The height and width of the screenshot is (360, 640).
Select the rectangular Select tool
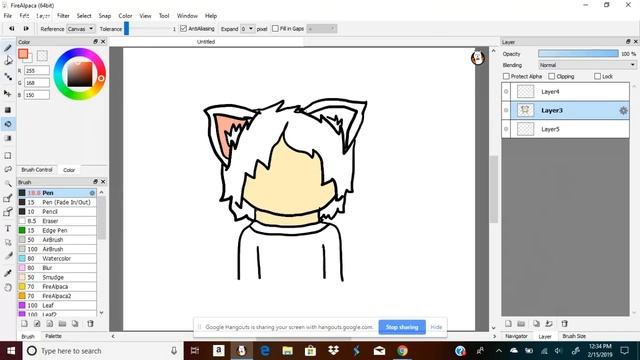8,156
